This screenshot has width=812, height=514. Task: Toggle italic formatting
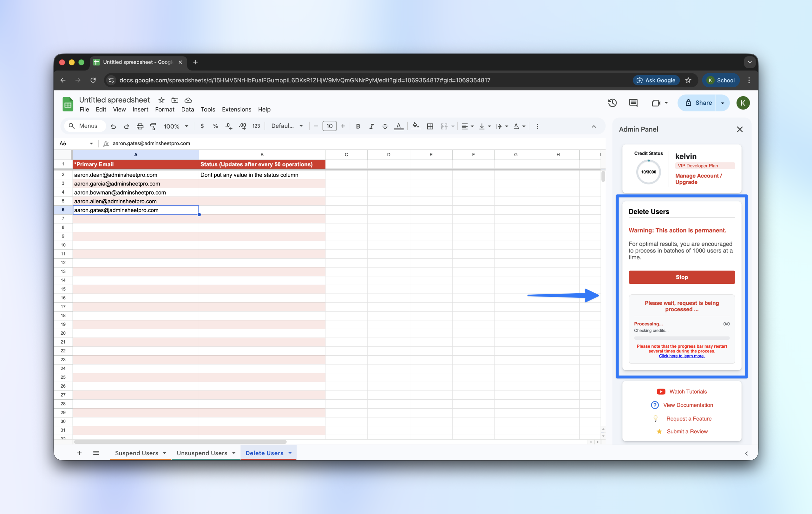click(371, 126)
